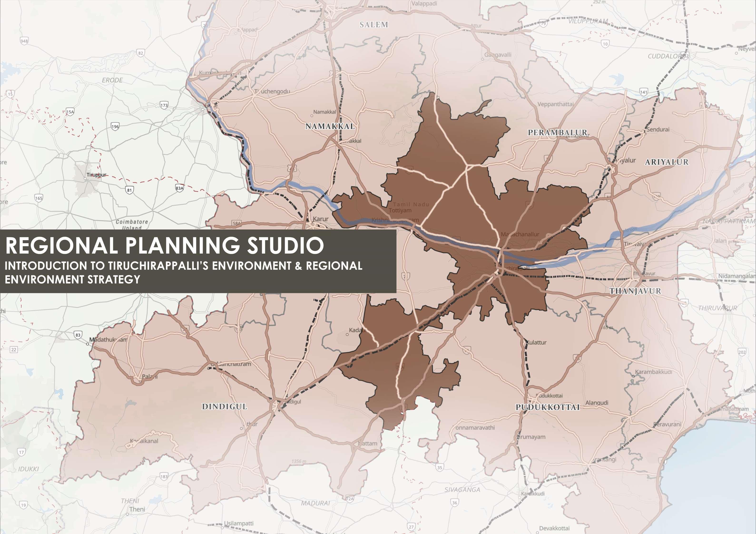This screenshot has width=756, height=534.
Task: Click the ARIYALUR district label
Action: [x=667, y=162]
